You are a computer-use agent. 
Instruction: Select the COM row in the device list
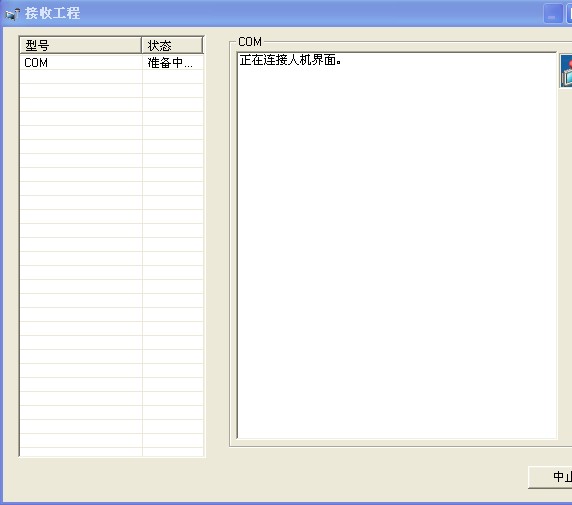pyautogui.click(x=112, y=63)
